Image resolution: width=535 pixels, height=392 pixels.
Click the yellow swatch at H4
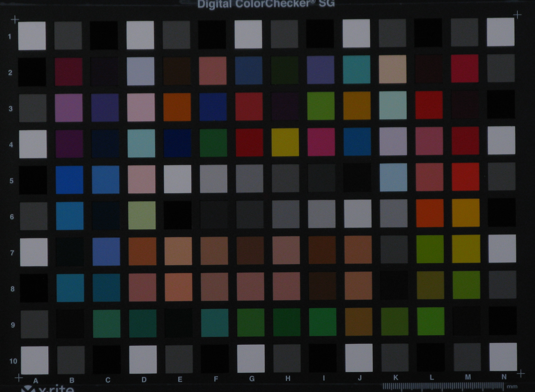285,142
